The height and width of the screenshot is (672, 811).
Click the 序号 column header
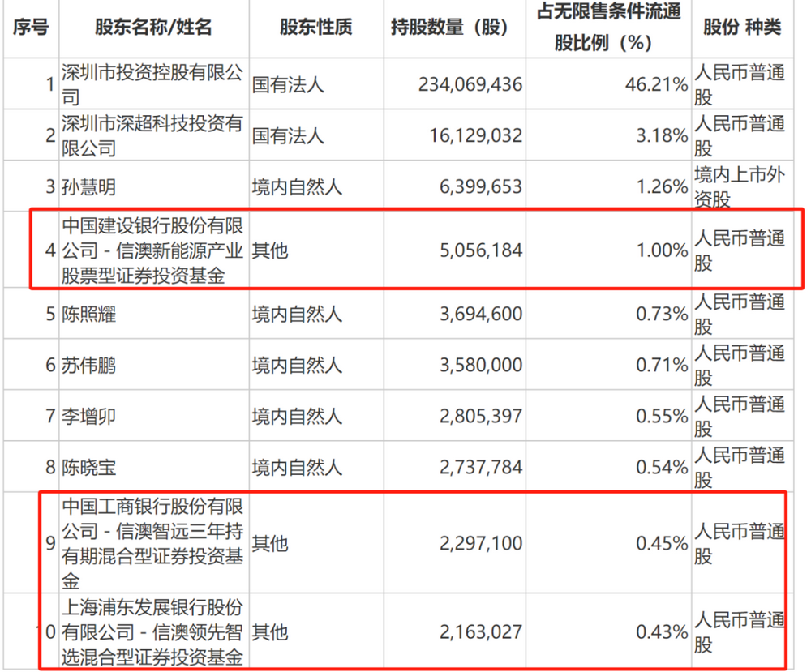click(31, 27)
